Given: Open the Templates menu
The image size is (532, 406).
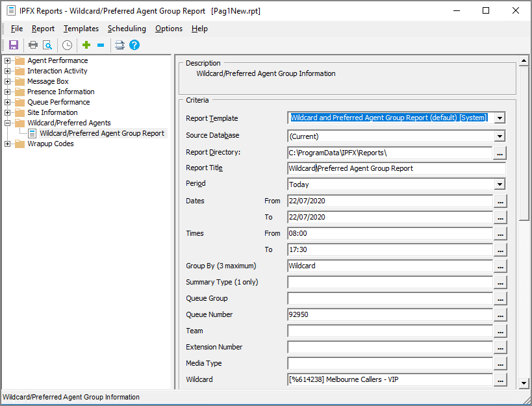Looking at the screenshot, I should pyautogui.click(x=81, y=29).
